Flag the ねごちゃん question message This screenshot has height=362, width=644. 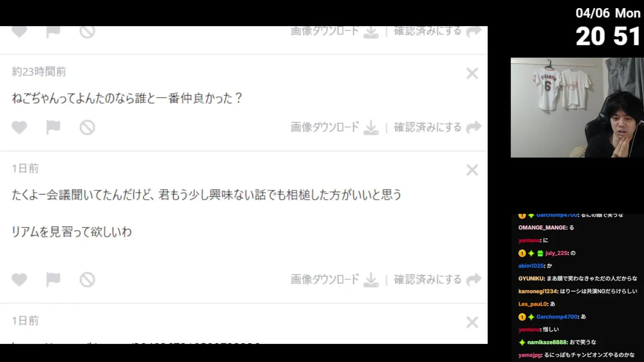(x=53, y=128)
